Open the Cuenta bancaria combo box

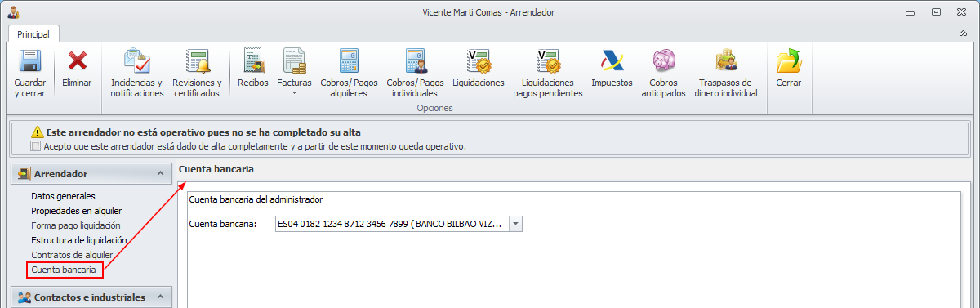point(515,224)
